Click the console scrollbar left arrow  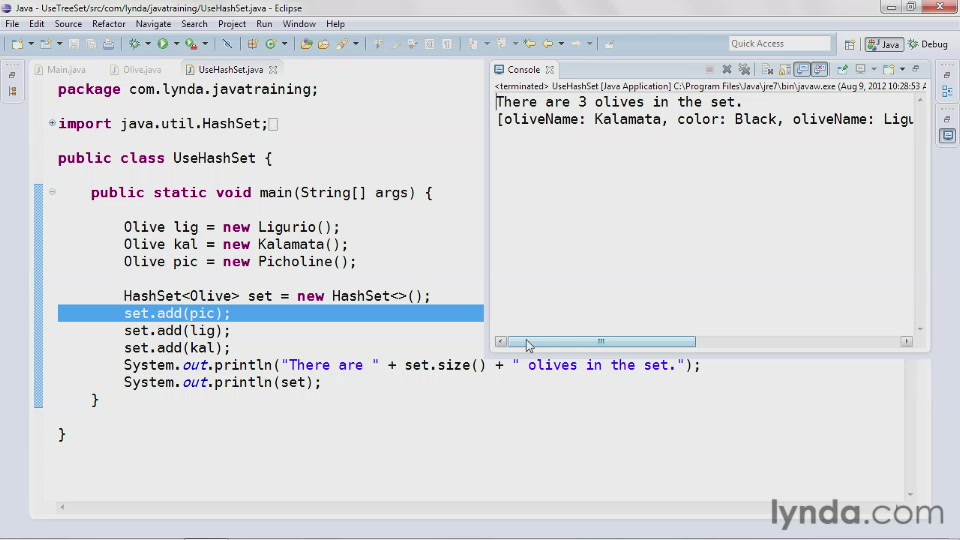click(x=501, y=342)
